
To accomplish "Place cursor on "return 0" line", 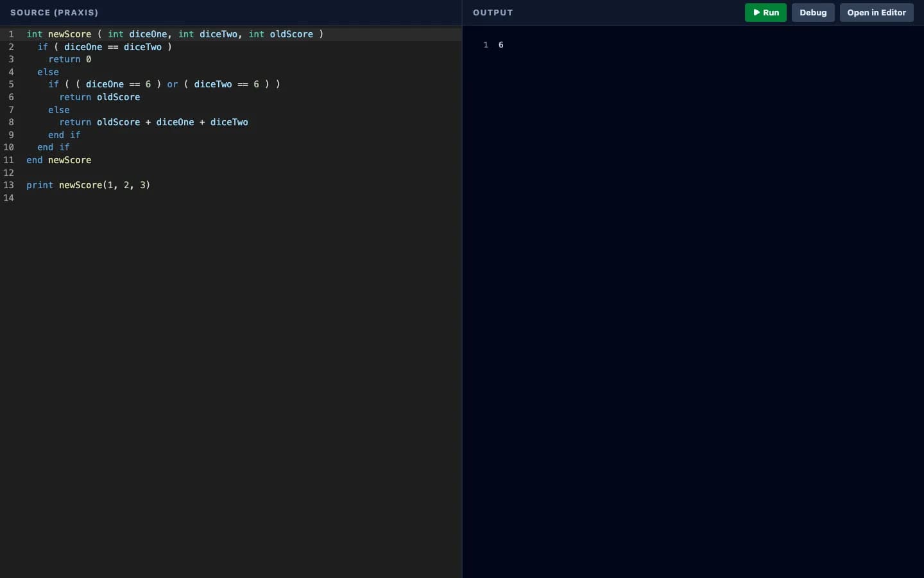I will coord(70,59).
